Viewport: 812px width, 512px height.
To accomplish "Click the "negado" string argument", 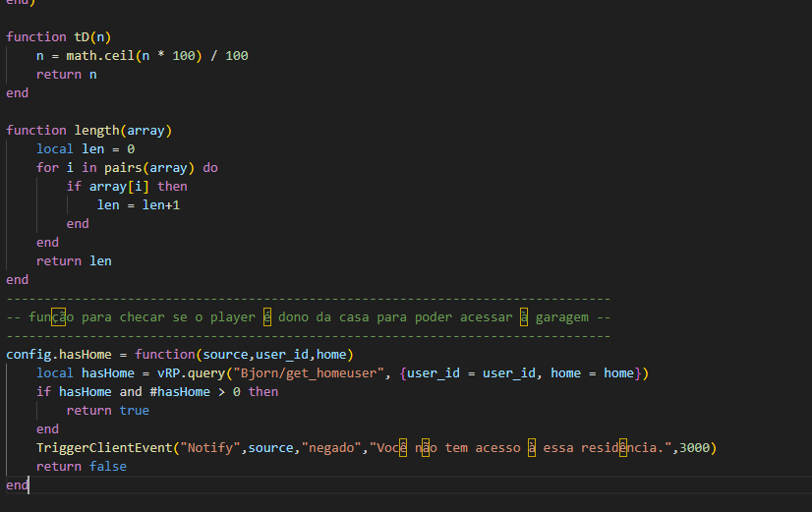I will click(x=331, y=448).
